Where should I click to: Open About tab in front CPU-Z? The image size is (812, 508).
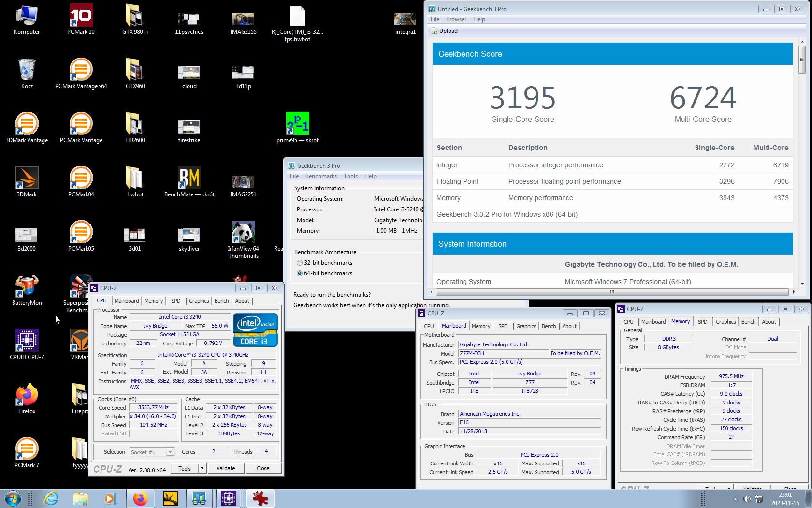(242, 301)
